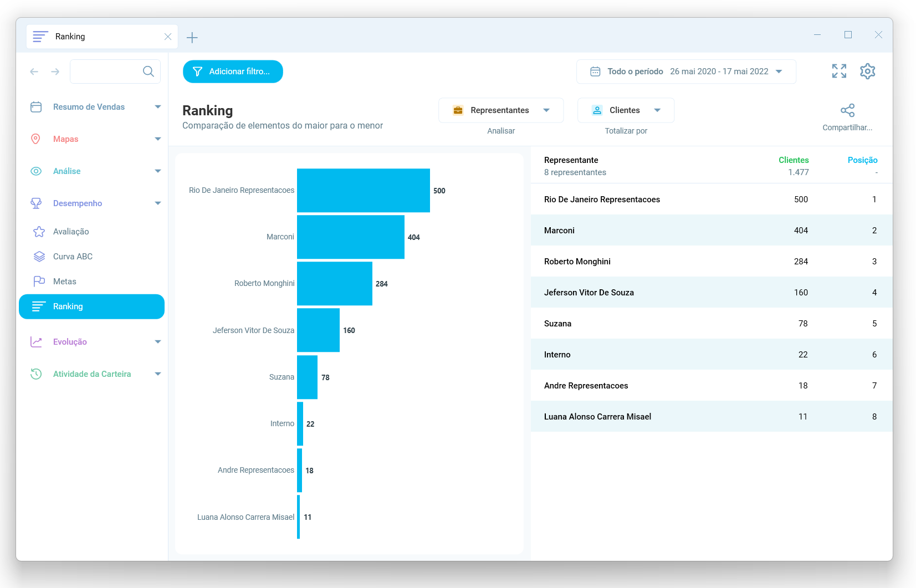
Task: Select the Andre Representacoes table row
Action: (x=712, y=386)
